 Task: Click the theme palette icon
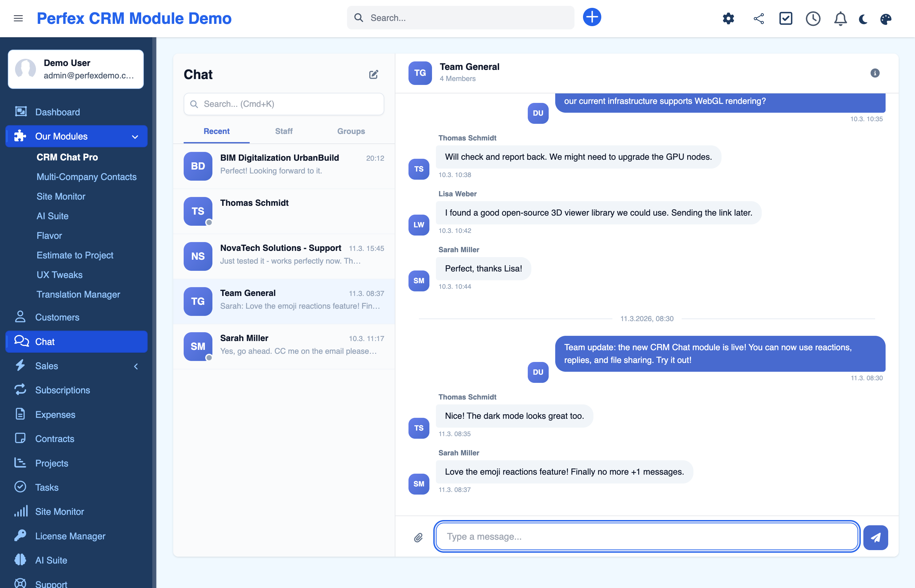[x=886, y=18]
